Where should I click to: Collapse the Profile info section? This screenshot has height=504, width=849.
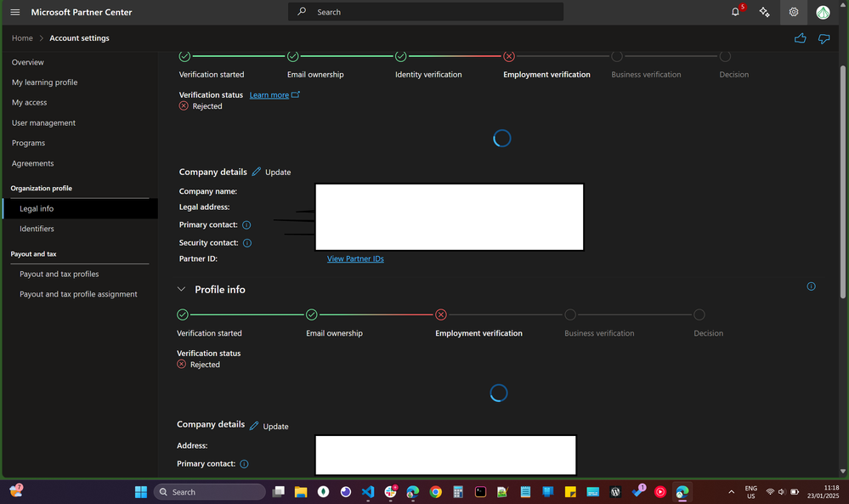click(181, 289)
